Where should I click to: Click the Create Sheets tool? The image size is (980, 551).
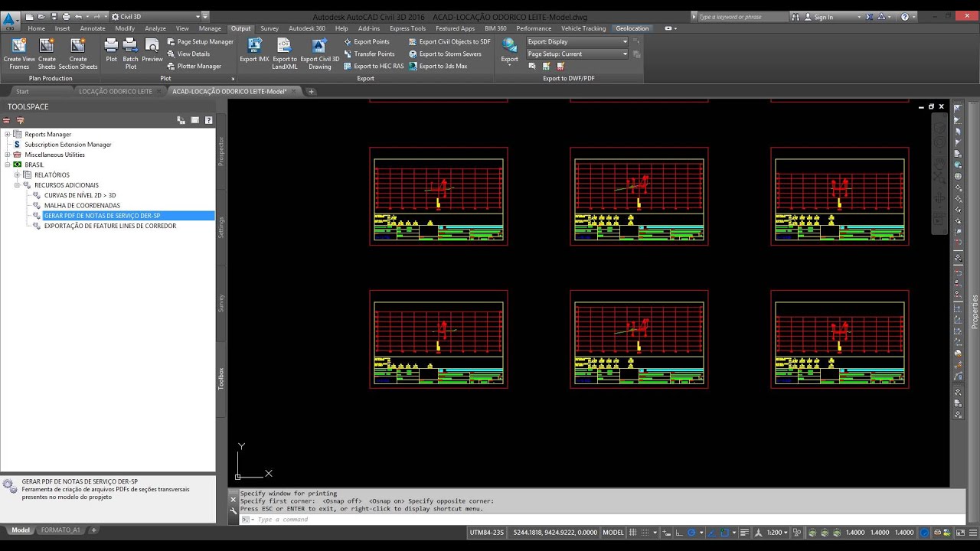tap(47, 54)
